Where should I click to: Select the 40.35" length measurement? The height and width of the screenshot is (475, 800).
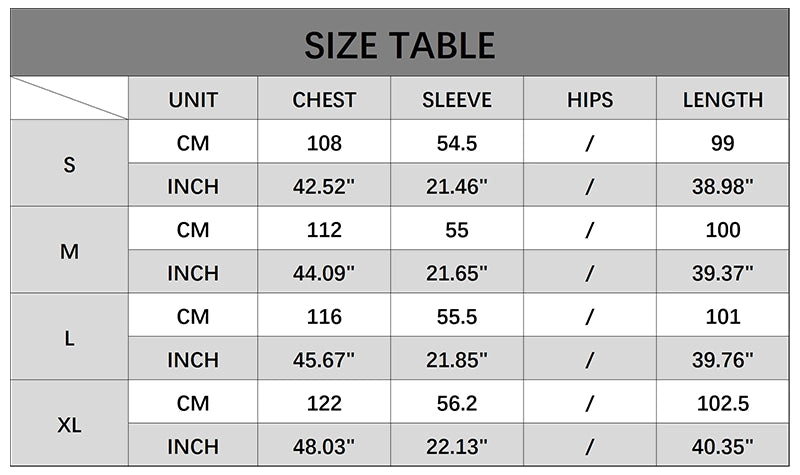click(x=723, y=446)
